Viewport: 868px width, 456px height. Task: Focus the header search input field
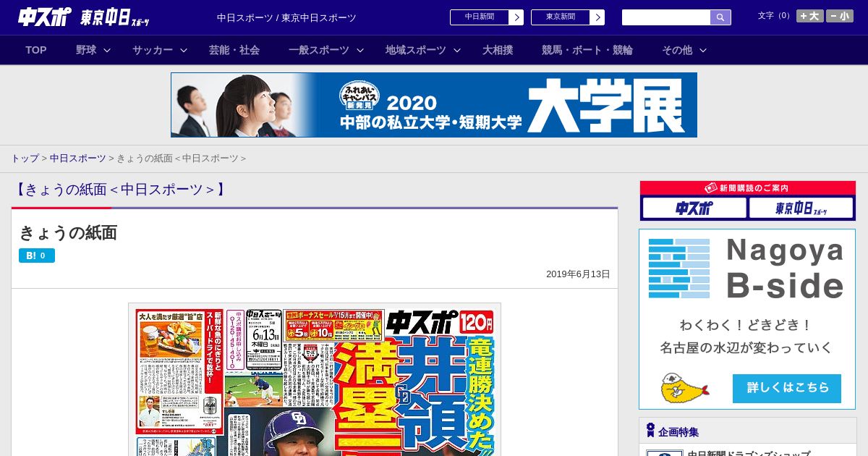pos(666,17)
